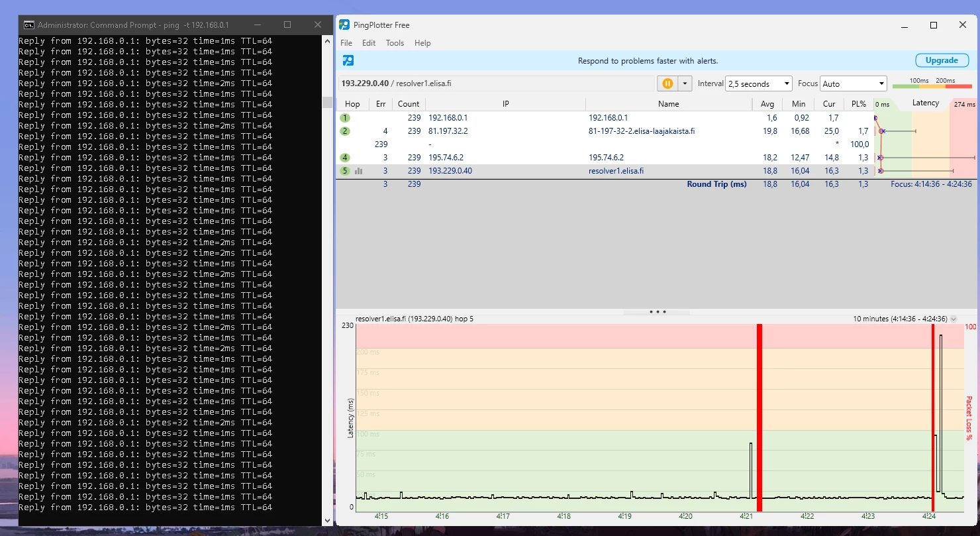The width and height of the screenshot is (980, 536).
Task: Click the green hop 2 circle icon
Action: 345,131
